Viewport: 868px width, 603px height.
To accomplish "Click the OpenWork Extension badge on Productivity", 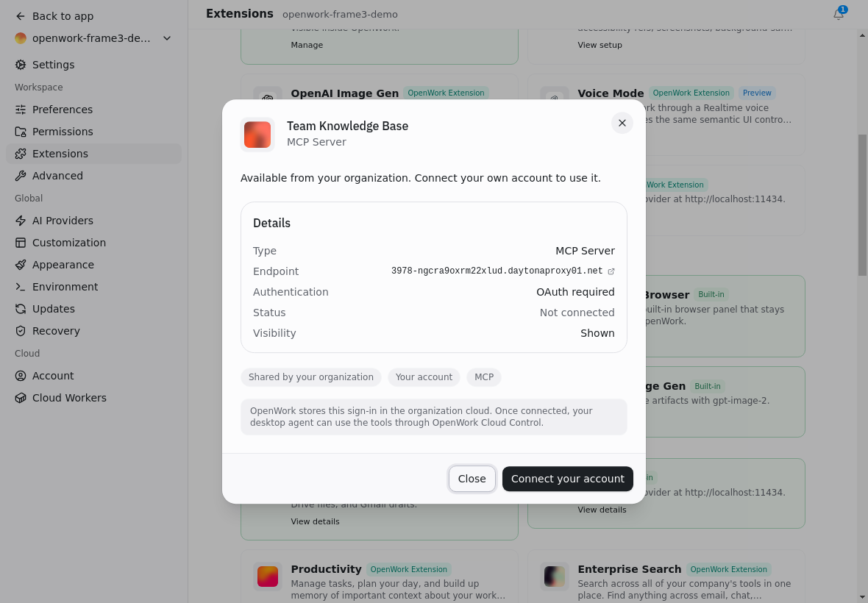I will [408, 569].
